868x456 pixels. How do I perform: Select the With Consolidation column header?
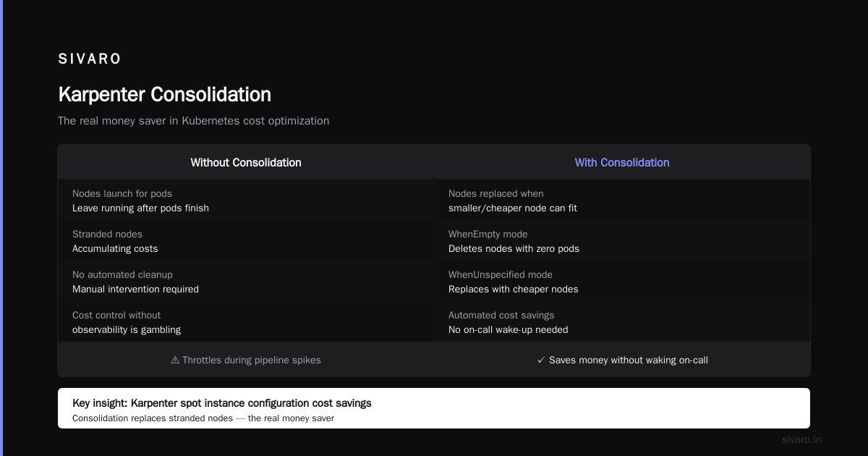point(622,163)
